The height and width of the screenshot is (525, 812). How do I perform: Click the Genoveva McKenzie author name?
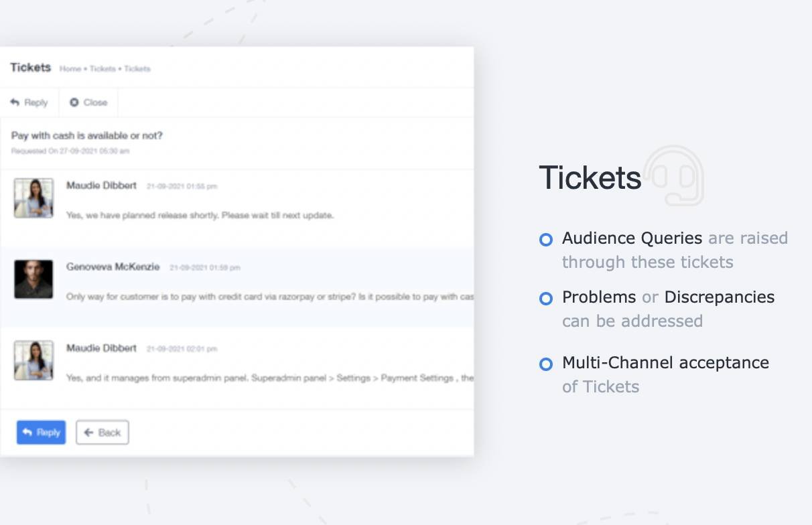pos(113,267)
